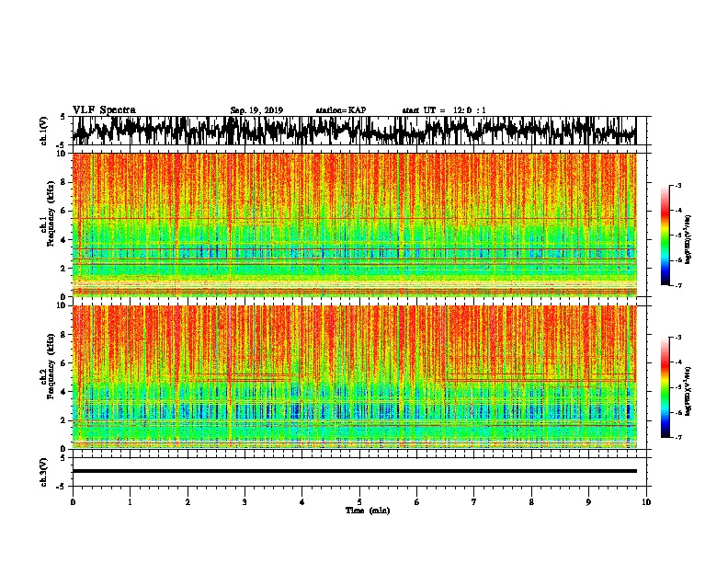Click the "start UT = 12:0 : 1" text
Viewport: 728px width, 563px height.
tap(444, 110)
